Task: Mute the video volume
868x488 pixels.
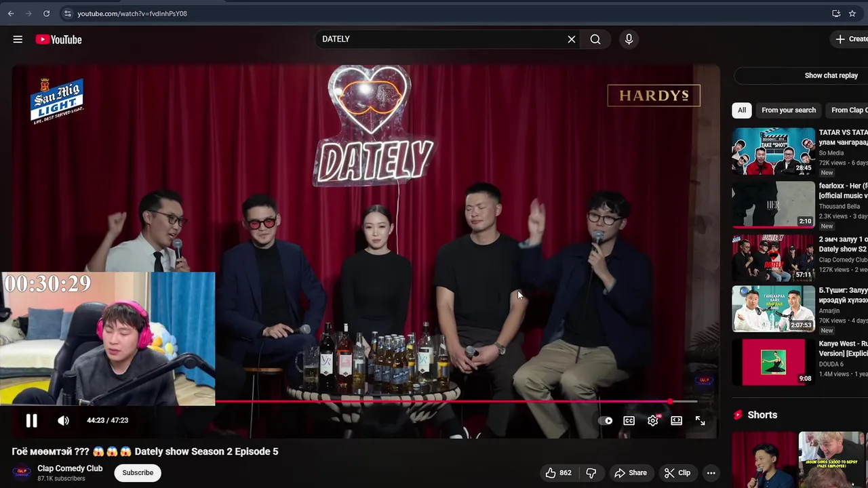Action: click(x=63, y=420)
